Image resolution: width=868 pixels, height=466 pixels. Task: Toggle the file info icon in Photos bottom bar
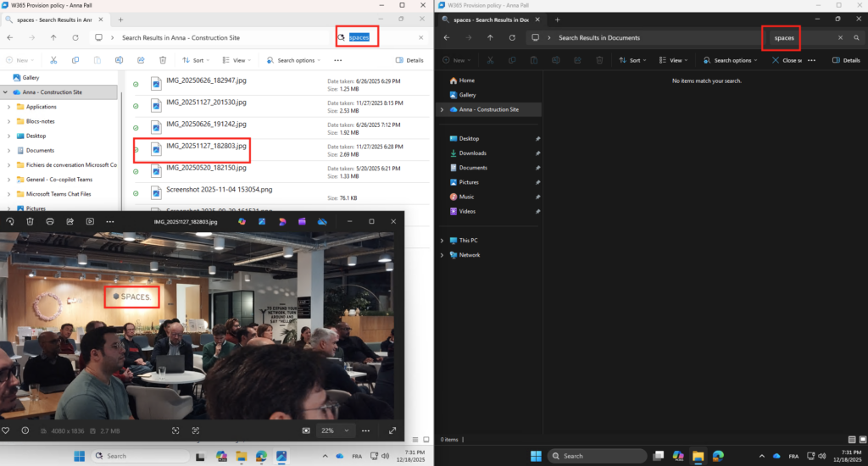(x=25, y=430)
